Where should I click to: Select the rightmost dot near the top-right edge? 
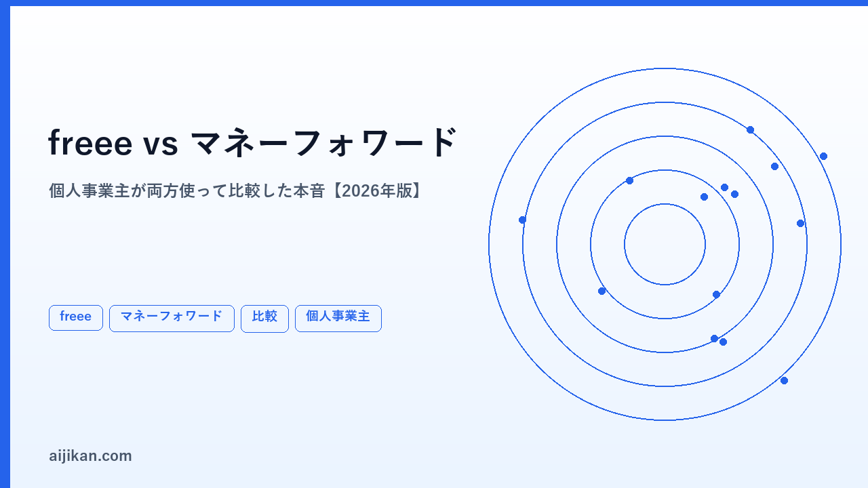(823, 156)
